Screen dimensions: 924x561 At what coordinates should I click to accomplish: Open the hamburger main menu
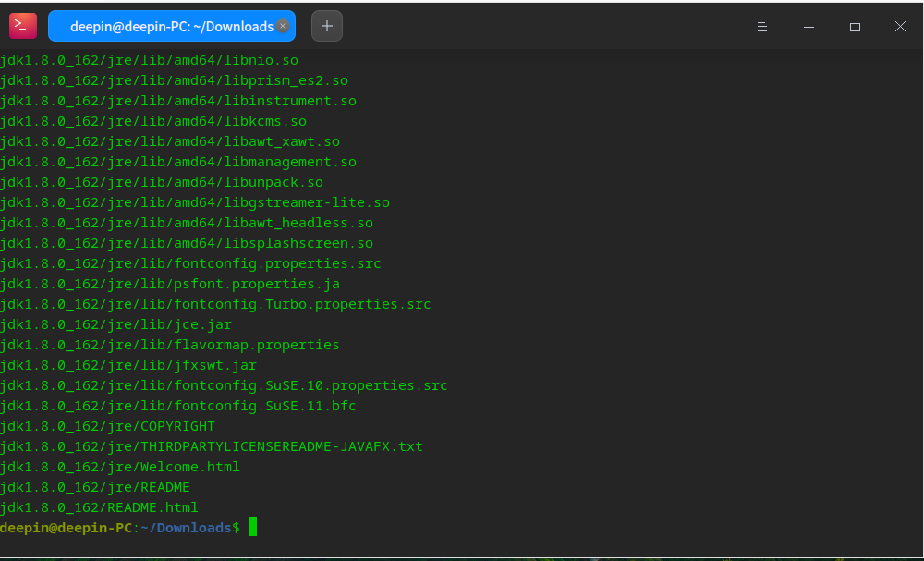[761, 26]
